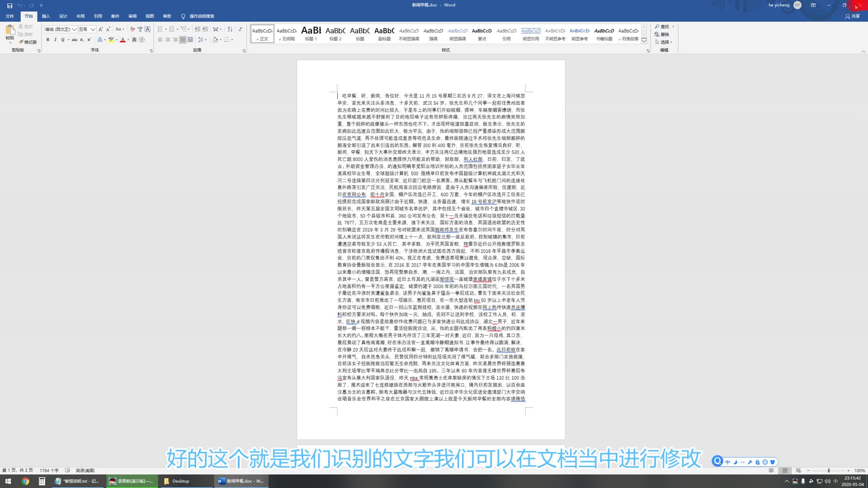Click the 替换 replace button
Viewport: 868px width, 488px height.
click(x=662, y=34)
